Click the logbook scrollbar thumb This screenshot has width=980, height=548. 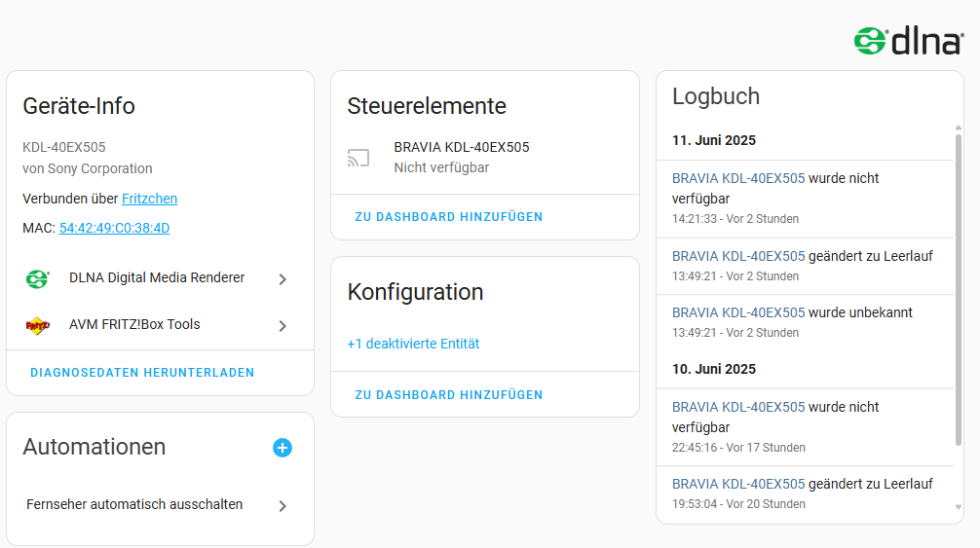[x=959, y=290]
